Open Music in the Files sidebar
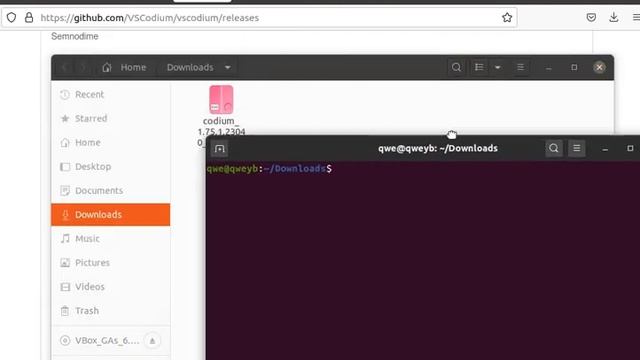This screenshot has width=640, height=360. click(111, 239)
